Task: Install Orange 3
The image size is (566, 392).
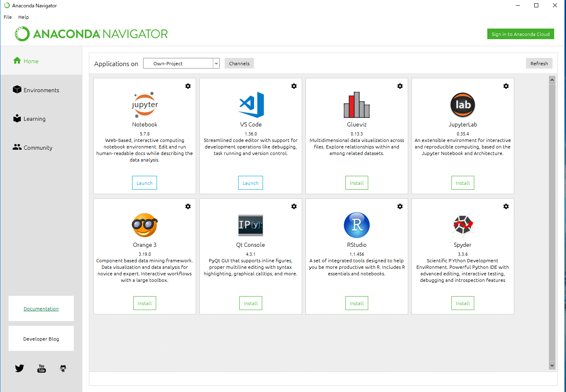Action: [x=145, y=303]
